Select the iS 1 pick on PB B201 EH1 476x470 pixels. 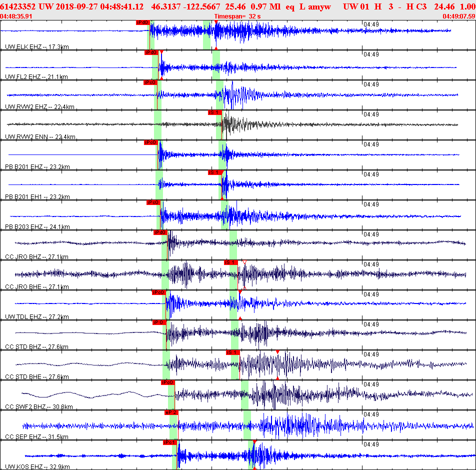(x=215, y=172)
